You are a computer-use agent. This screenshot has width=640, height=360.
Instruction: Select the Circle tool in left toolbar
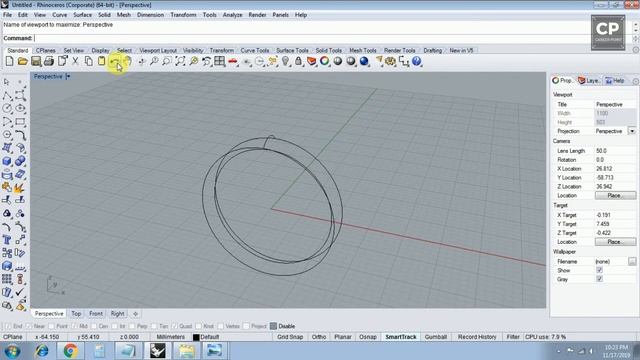coord(7,109)
